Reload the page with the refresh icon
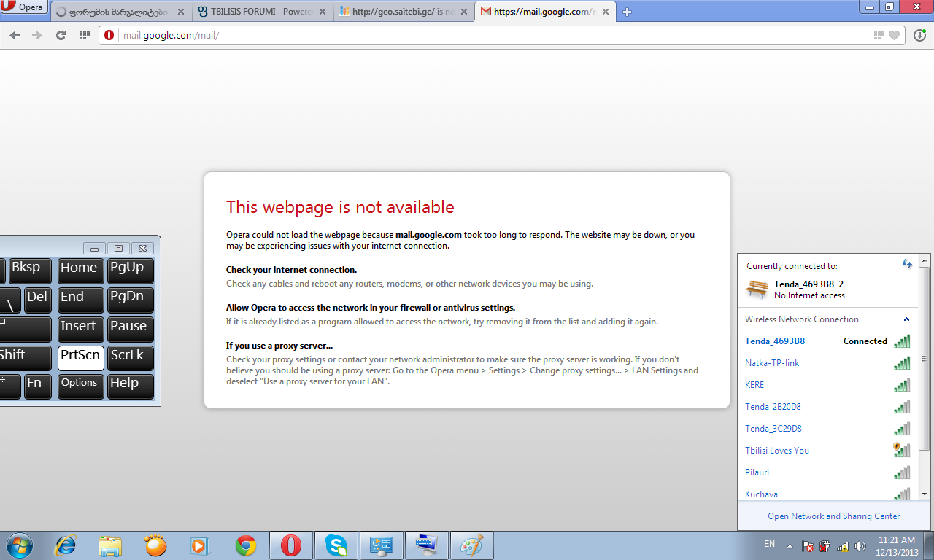This screenshot has width=934, height=560. (x=61, y=35)
